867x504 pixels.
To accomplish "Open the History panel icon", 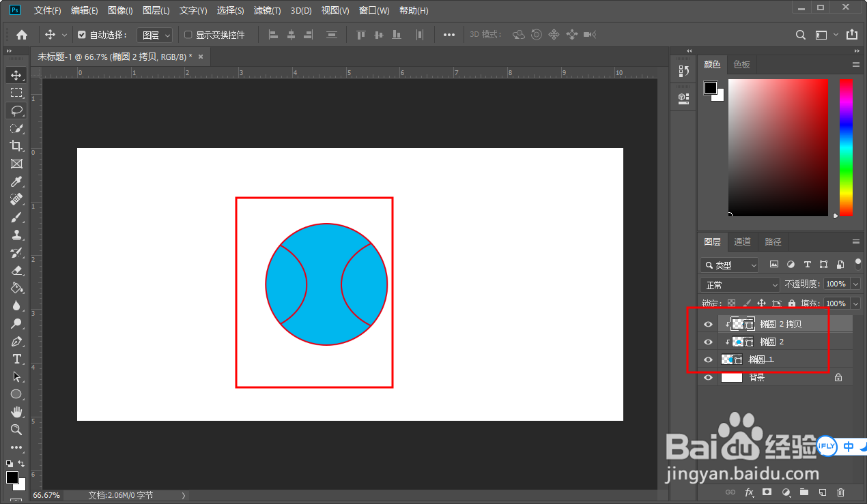I will pos(683,70).
